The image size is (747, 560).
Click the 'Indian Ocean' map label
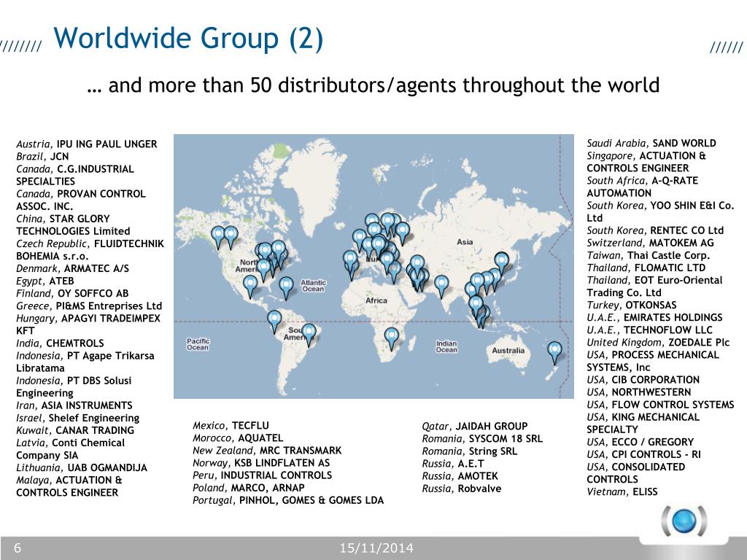(x=446, y=346)
